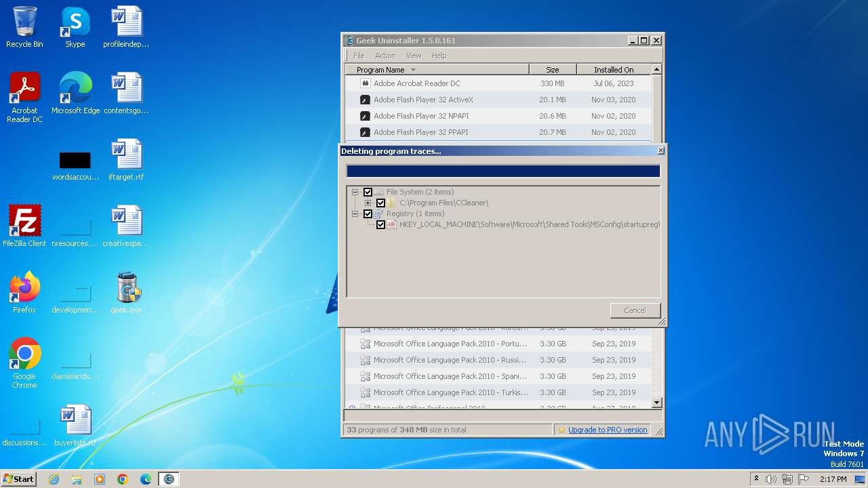The width and height of the screenshot is (868, 488).
Task: Click the deletion progress bar
Action: (503, 171)
